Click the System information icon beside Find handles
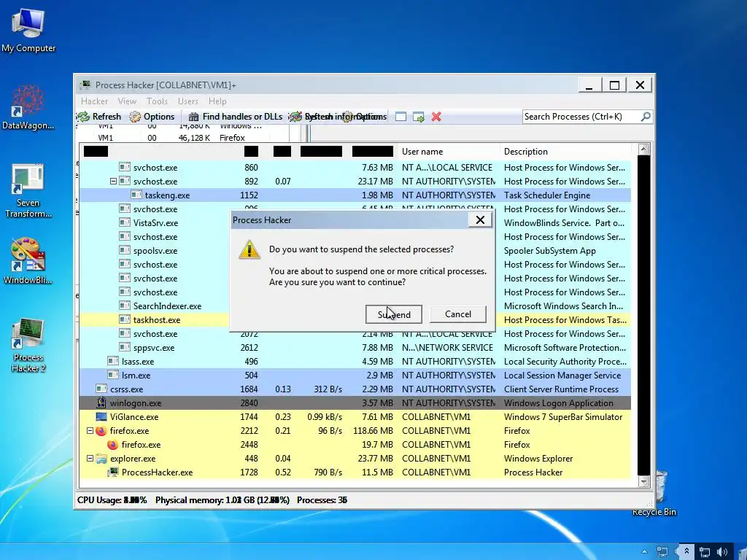The height and width of the screenshot is (560, 747). click(296, 117)
